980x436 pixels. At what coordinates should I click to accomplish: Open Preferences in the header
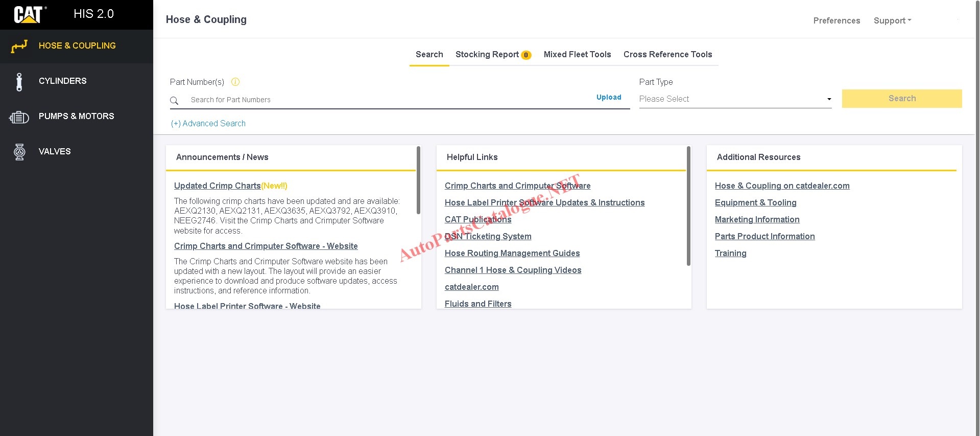coord(836,20)
